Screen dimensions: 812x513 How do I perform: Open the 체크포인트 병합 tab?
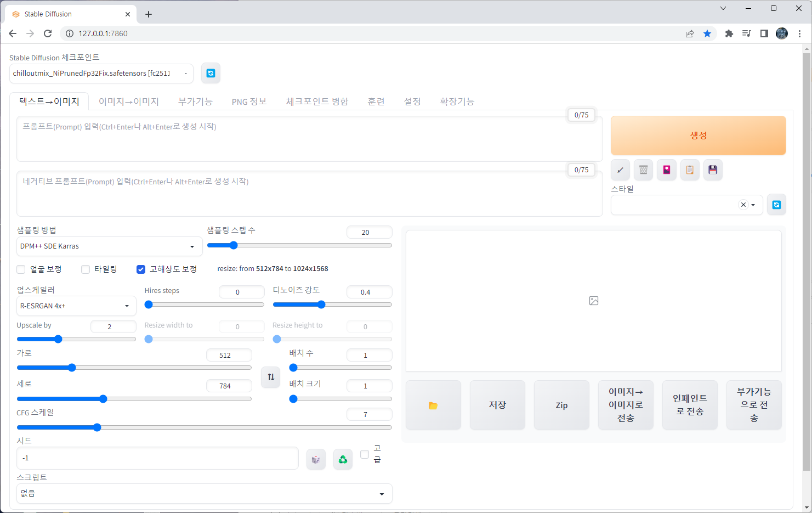317,102
